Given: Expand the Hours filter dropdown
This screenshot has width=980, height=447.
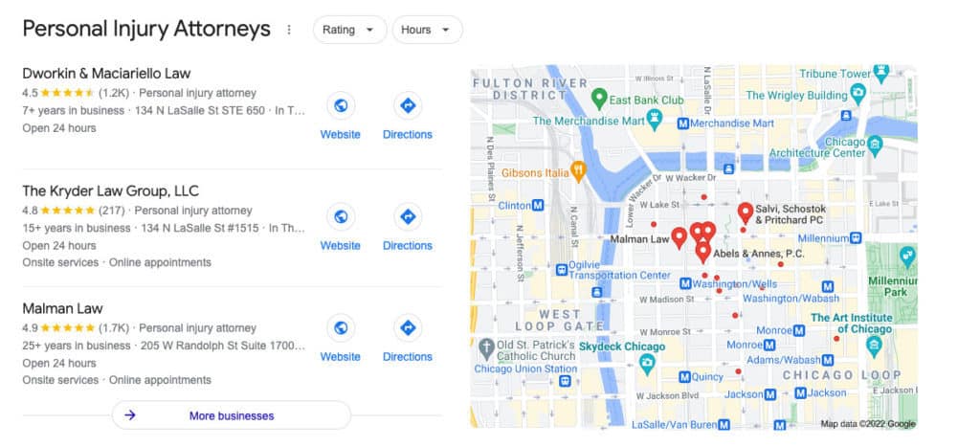Looking at the screenshot, I should pyautogui.click(x=427, y=30).
